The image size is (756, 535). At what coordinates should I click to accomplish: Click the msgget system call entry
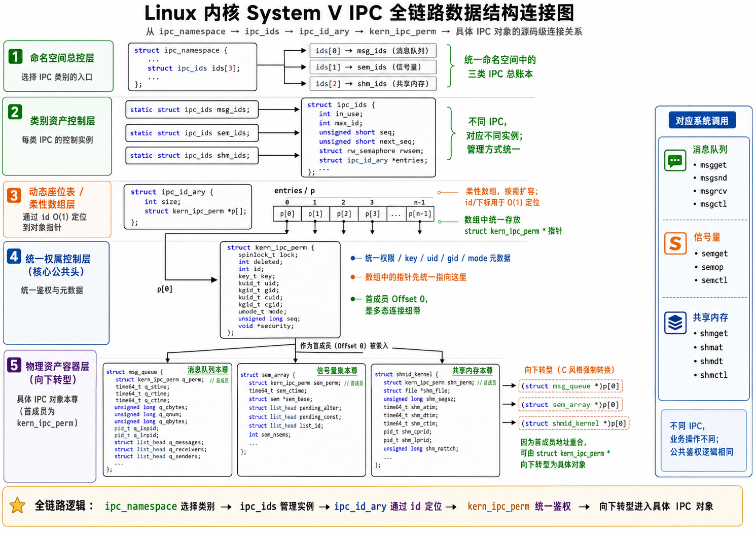click(x=713, y=165)
